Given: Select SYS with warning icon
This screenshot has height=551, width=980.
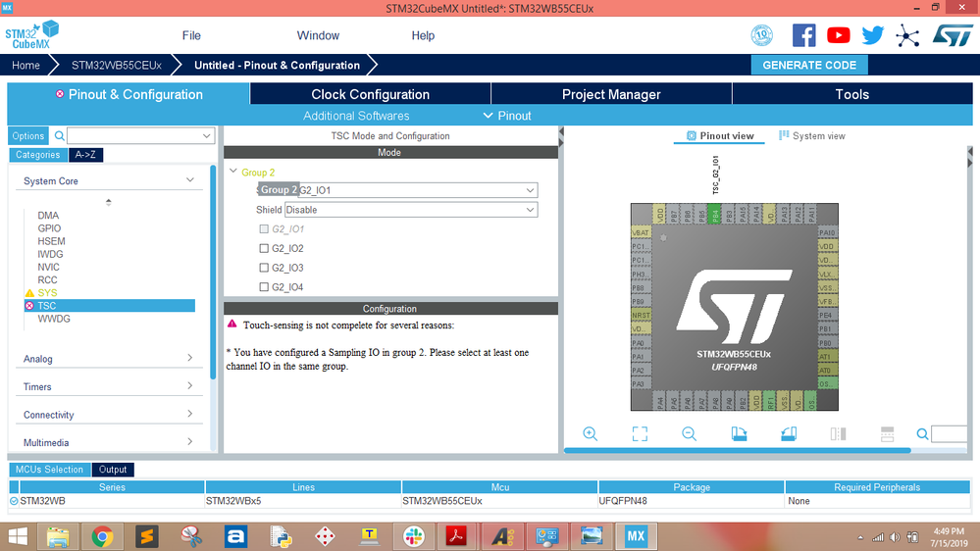Looking at the screenshot, I should pos(47,292).
